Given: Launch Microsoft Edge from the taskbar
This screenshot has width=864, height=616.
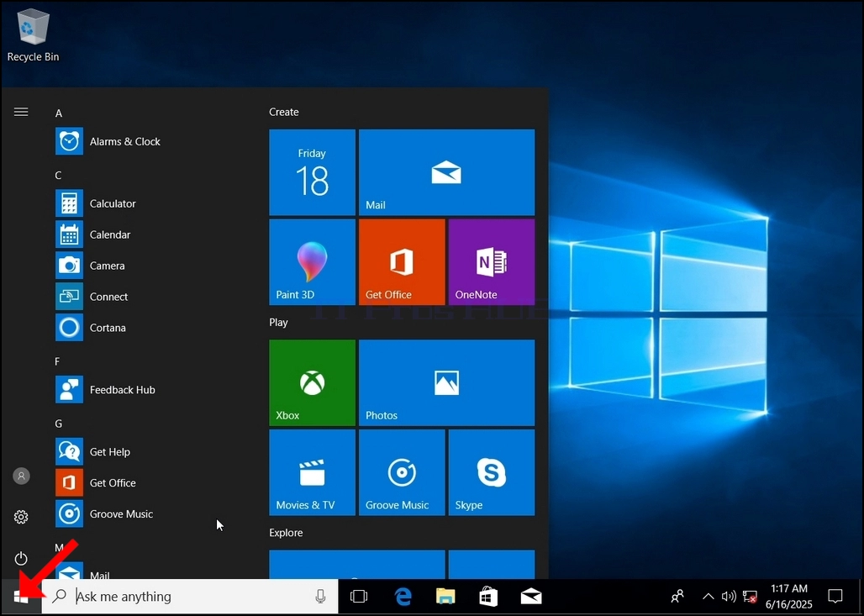Looking at the screenshot, I should point(403,597).
